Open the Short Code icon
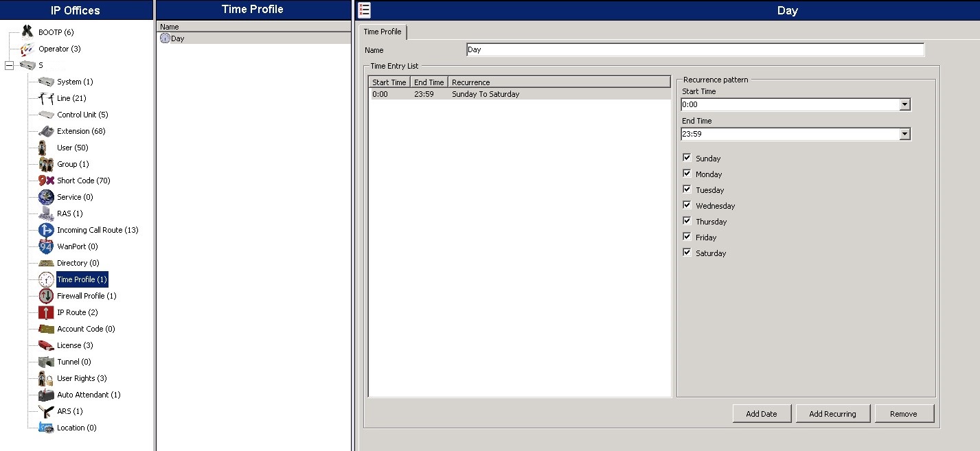 [46, 181]
